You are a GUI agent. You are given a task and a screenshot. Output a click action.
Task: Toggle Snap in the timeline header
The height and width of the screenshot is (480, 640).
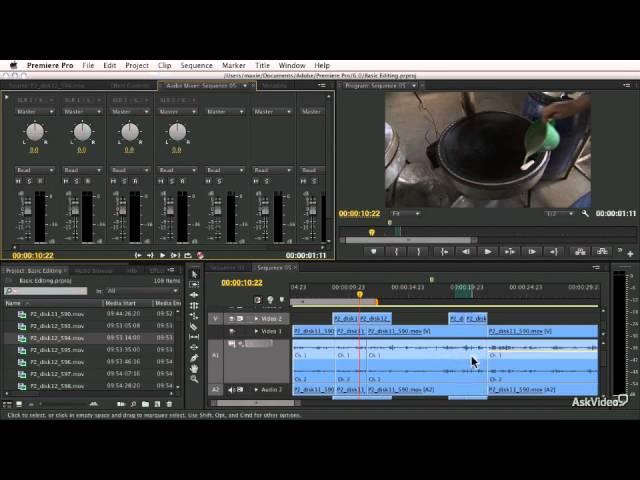[258, 300]
